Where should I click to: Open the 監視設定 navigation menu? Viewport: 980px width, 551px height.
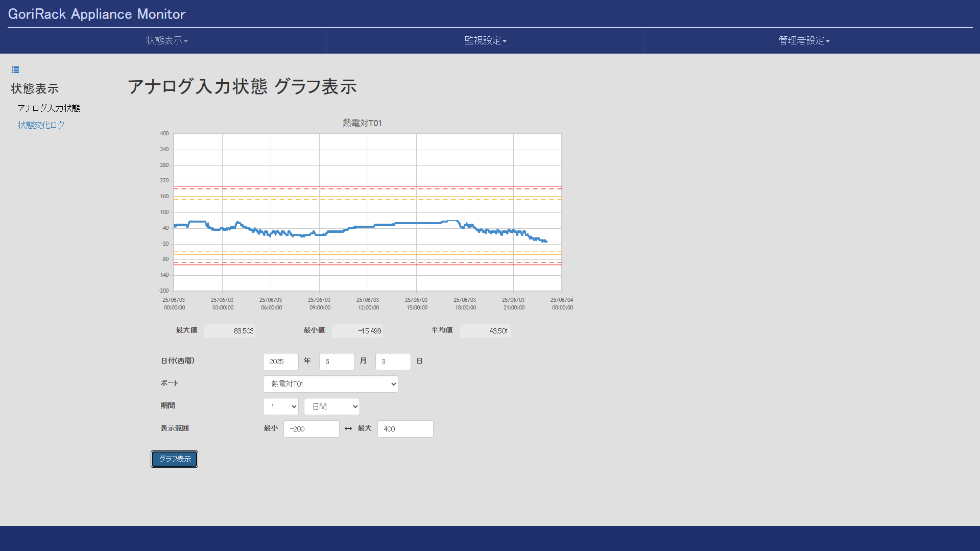[485, 40]
